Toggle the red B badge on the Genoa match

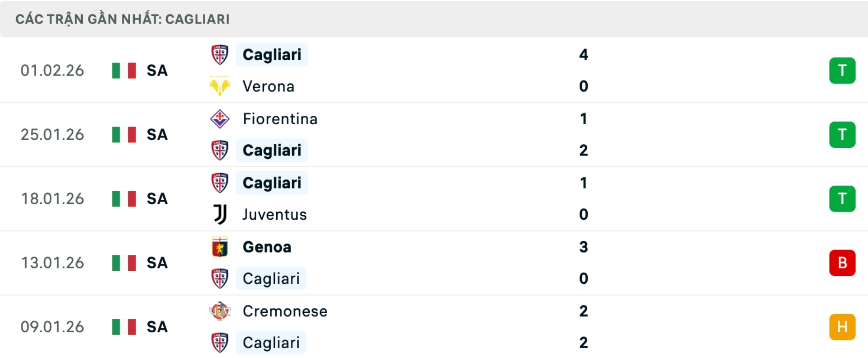click(x=842, y=263)
